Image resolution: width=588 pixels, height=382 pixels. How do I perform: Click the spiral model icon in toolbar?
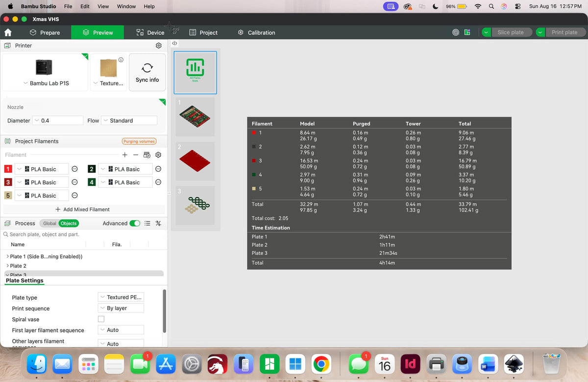tap(456, 32)
